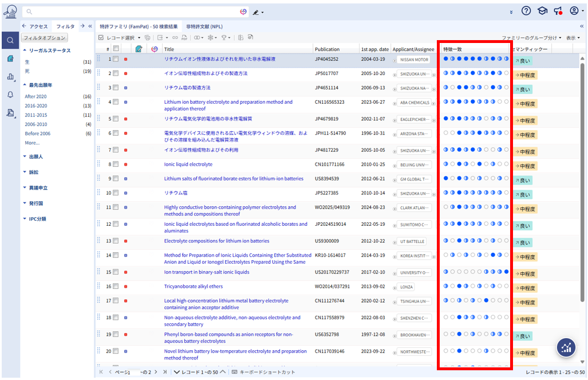Switch to the アクセス tab

point(38,26)
